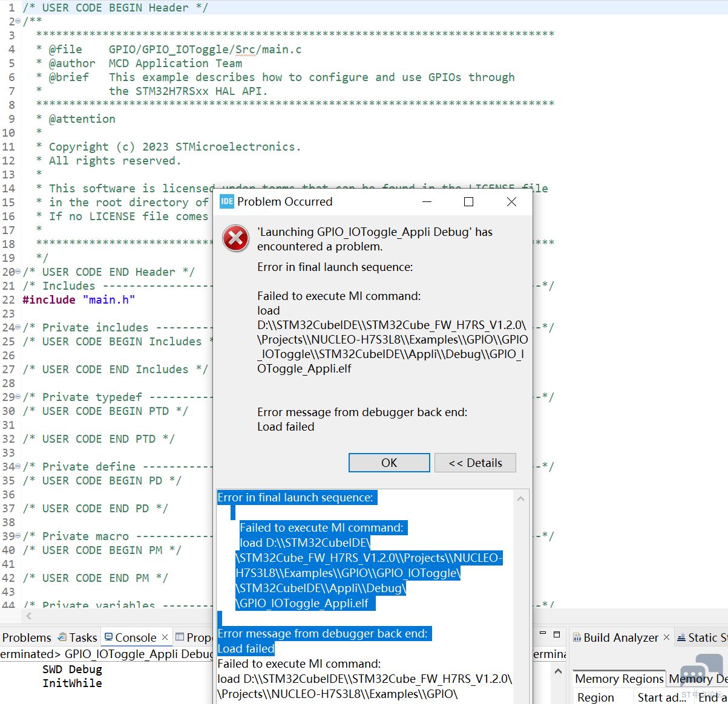Click OK in the Problem Occurred dialog
Viewport: 728px width, 704px height.
389,463
